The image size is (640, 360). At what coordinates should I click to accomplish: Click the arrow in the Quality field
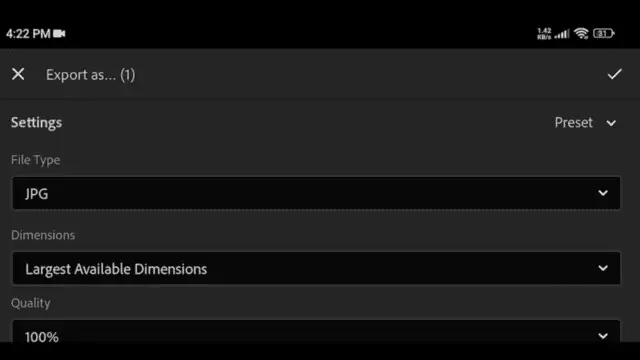(x=603, y=336)
